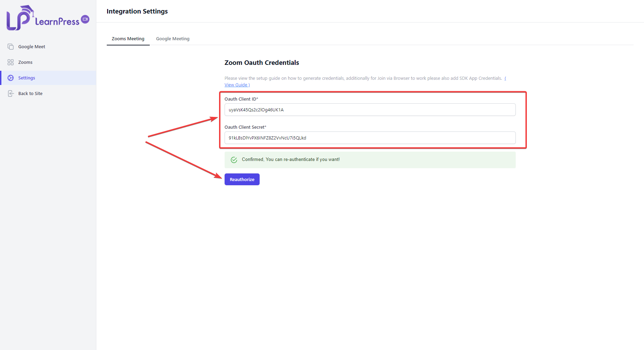
Task: Click the Back to Site exit icon
Action: click(x=11, y=93)
